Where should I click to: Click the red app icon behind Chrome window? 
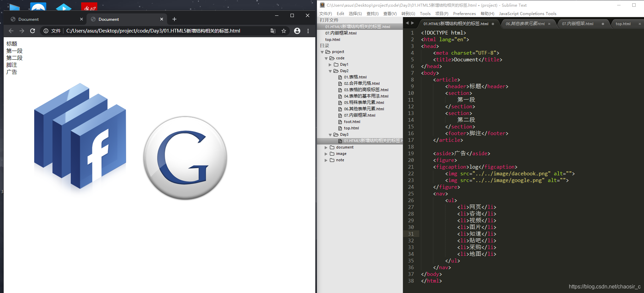89,6
